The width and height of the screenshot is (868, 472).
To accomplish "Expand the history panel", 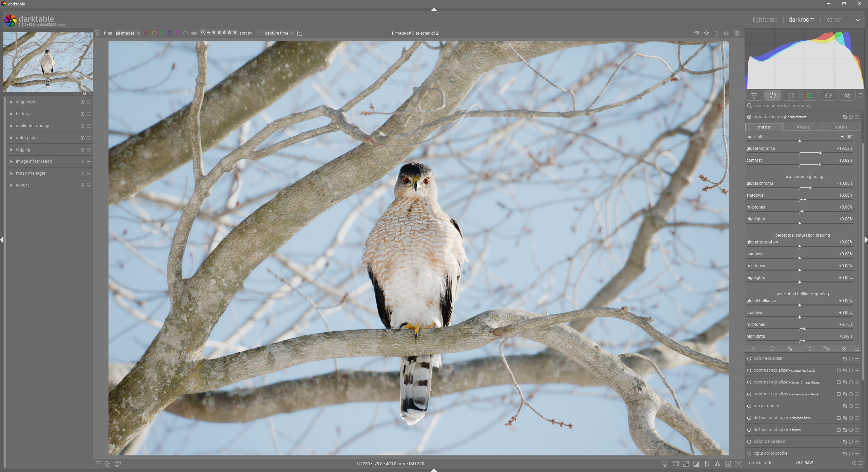I will coord(23,114).
